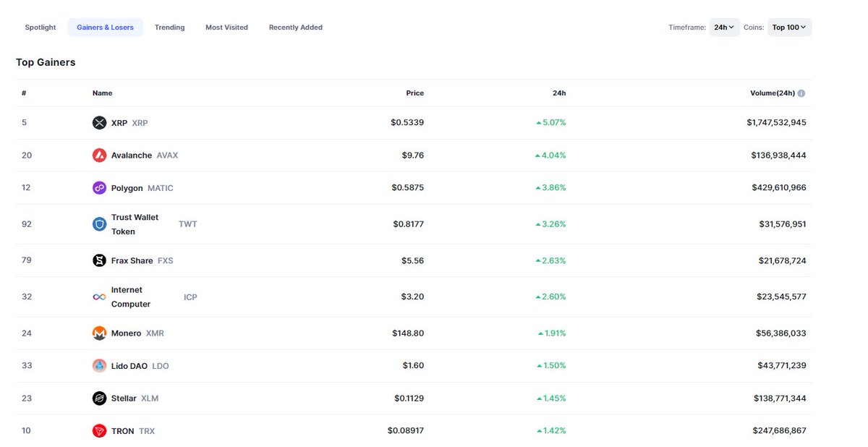The height and width of the screenshot is (447, 868).
Task: Open the Recently Added tab
Action: [296, 27]
